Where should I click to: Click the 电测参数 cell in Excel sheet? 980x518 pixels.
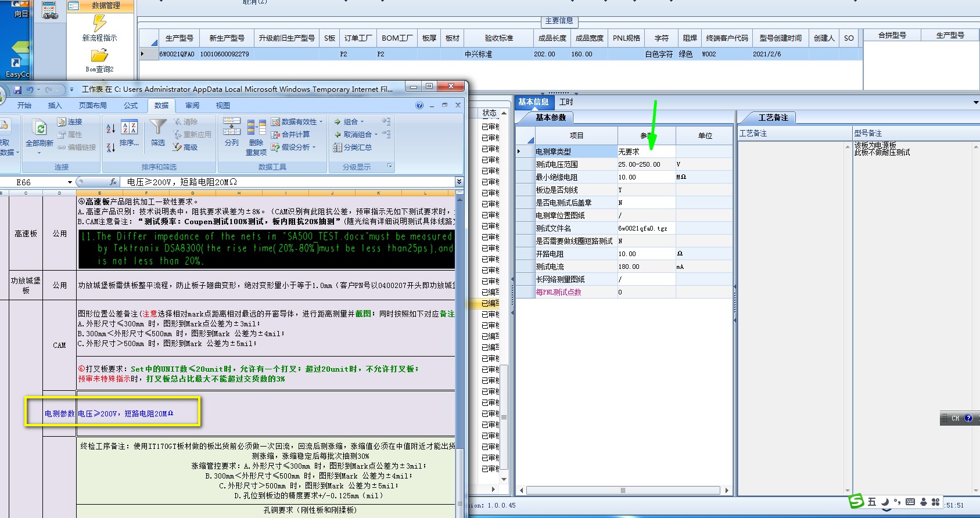pyautogui.click(x=60, y=413)
